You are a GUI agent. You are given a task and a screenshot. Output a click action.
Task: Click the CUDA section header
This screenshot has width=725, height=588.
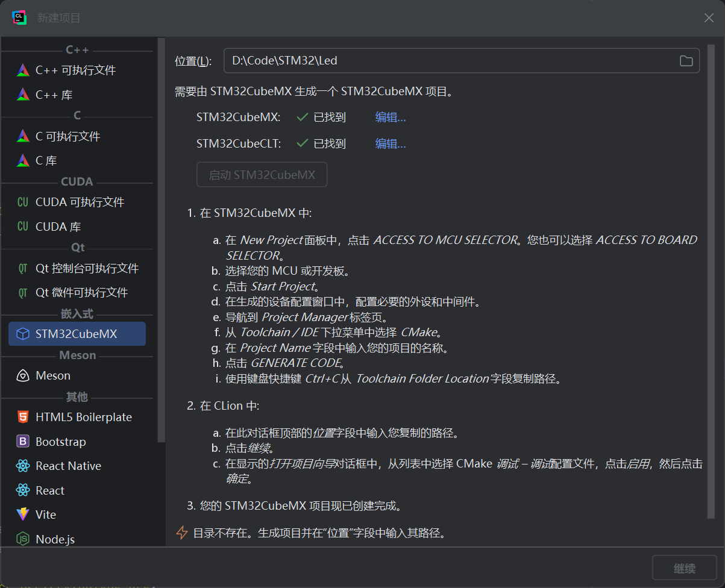77,181
